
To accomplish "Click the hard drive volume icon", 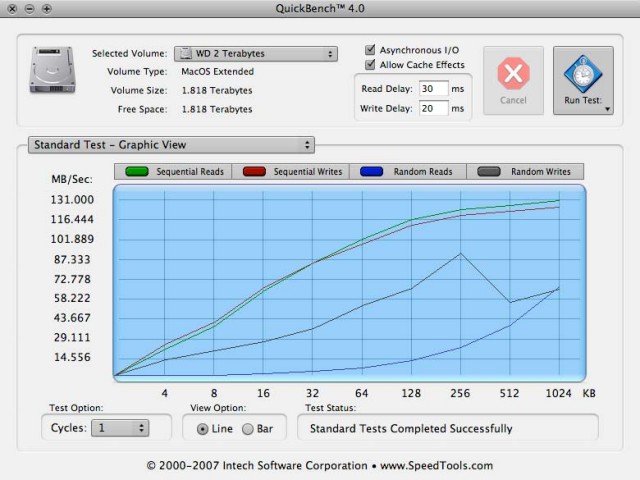I will tap(52, 70).
